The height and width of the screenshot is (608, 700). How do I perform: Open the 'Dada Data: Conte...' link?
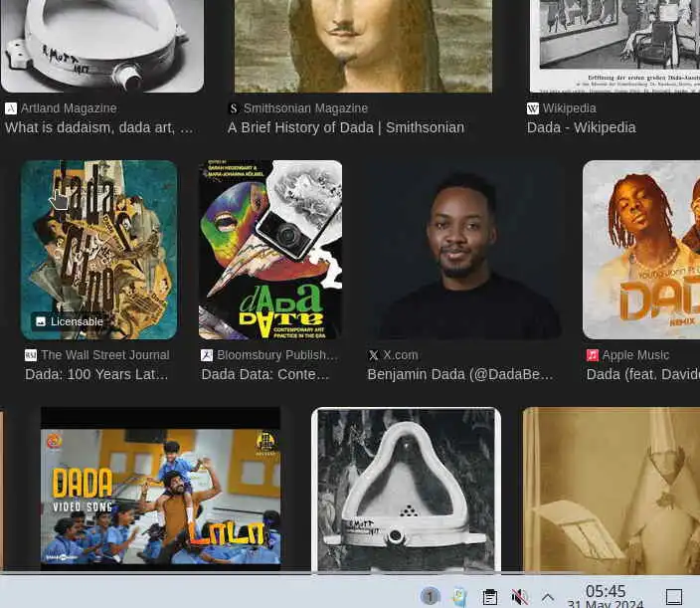(x=265, y=374)
